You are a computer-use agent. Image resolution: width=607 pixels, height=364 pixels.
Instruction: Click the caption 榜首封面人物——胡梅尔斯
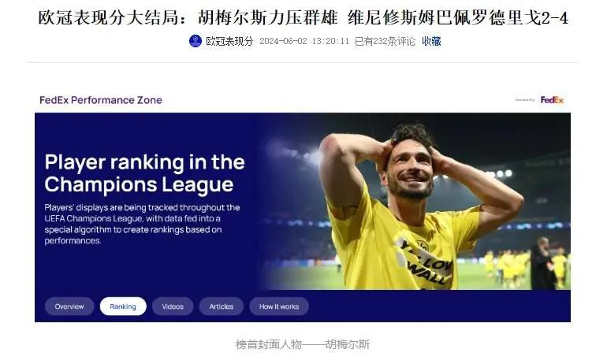[x=303, y=344]
